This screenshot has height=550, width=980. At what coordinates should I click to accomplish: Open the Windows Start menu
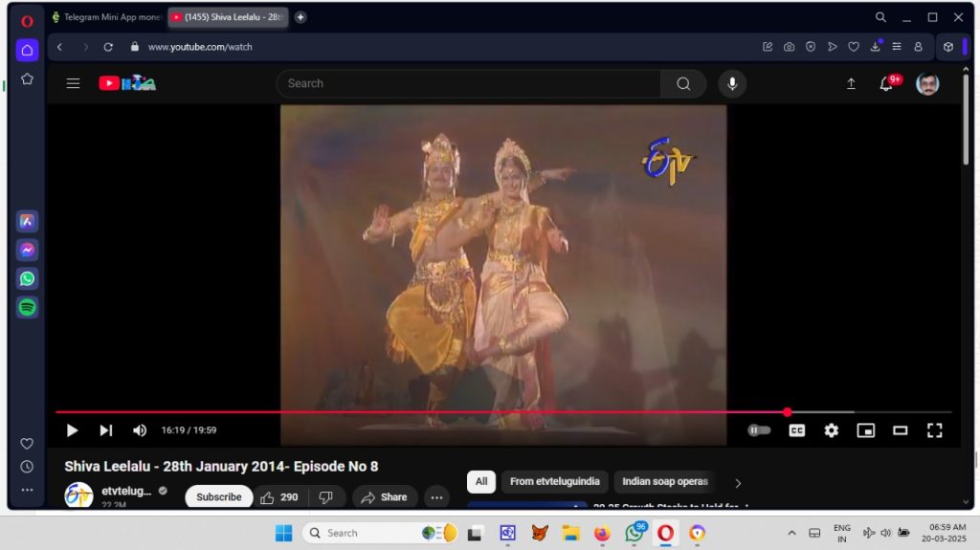coord(283,533)
